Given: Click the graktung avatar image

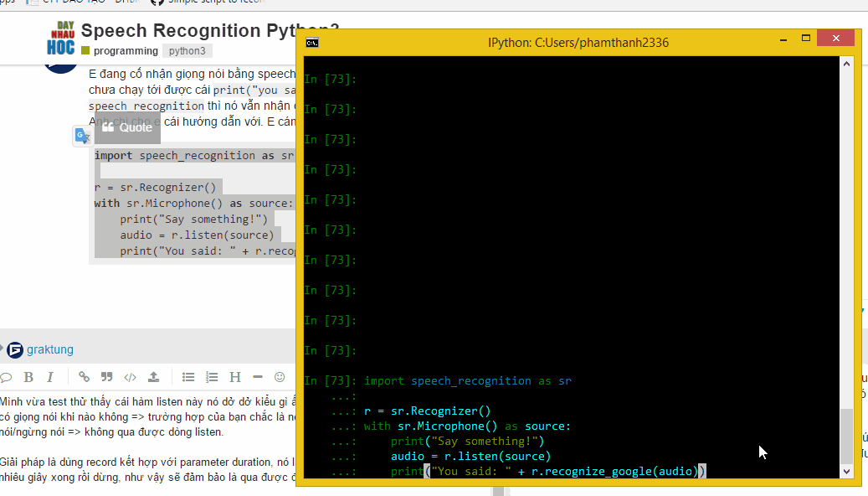Looking at the screenshot, I should 14,349.
